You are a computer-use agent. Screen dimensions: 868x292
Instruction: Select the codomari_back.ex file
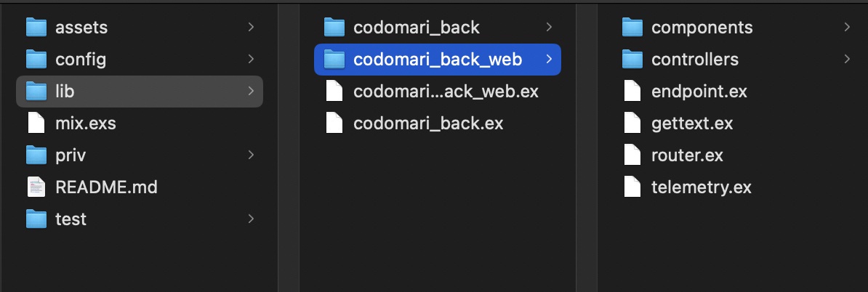point(428,123)
